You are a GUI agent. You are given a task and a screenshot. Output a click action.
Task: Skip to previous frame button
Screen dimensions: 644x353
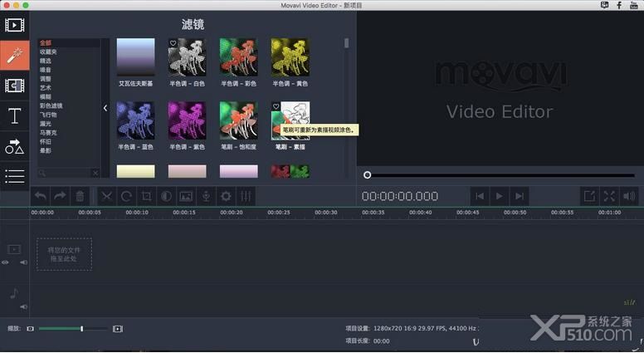[x=480, y=196]
